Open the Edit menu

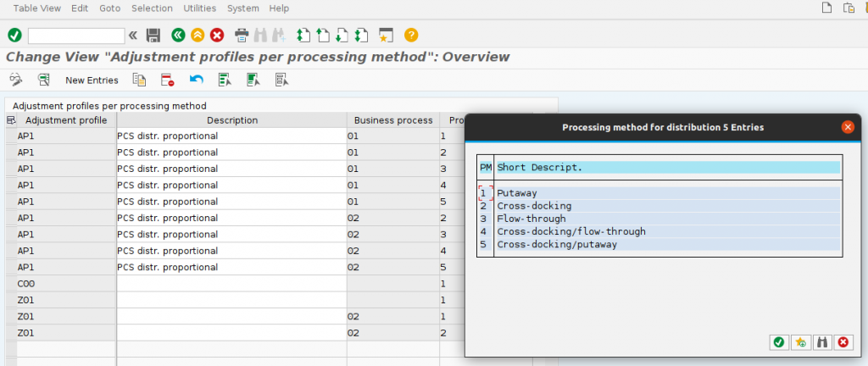point(80,8)
